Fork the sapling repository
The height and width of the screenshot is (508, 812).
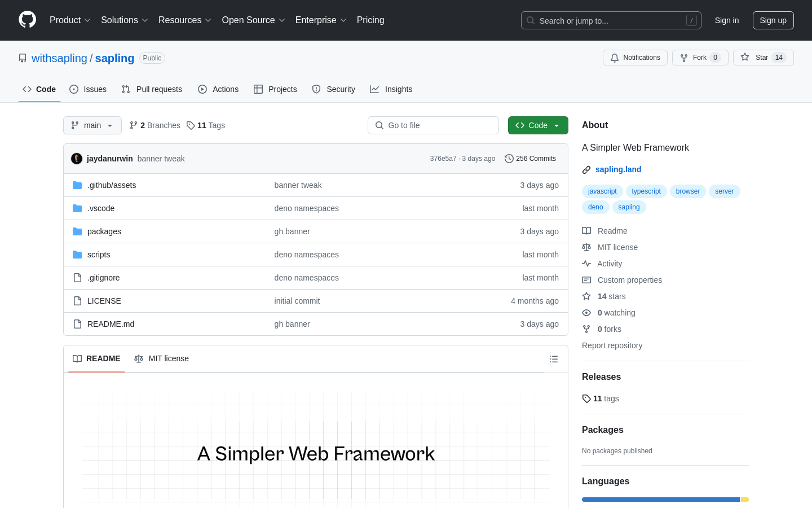(700, 58)
